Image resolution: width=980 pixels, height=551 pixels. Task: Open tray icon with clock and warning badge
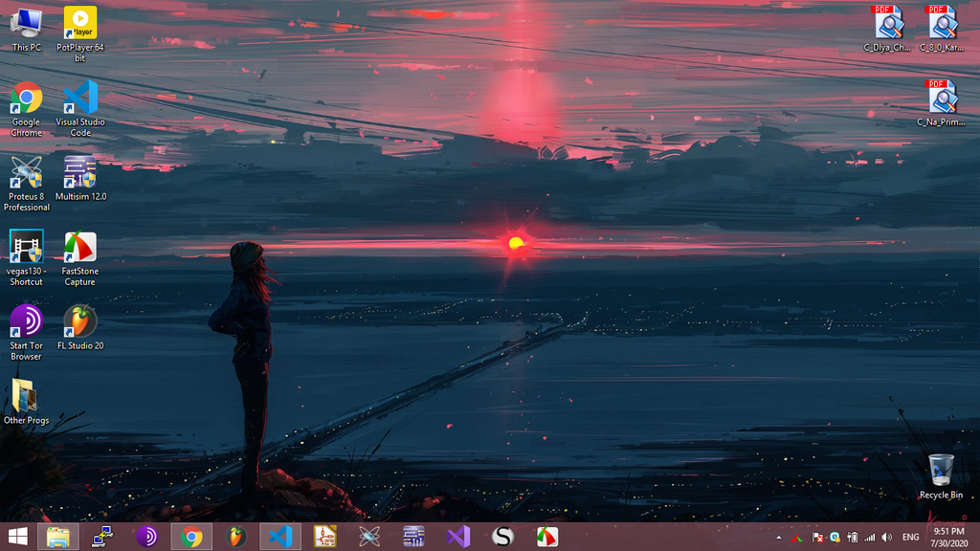click(835, 538)
